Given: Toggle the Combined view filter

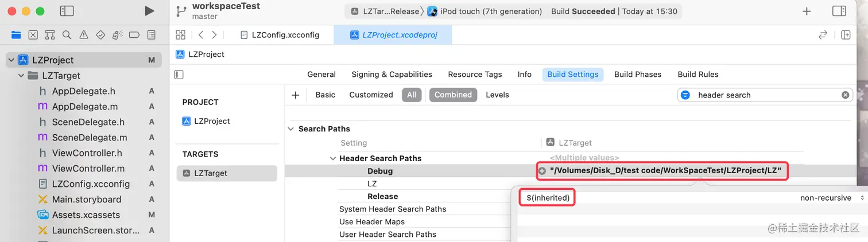Looking at the screenshot, I should click(x=453, y=95).
